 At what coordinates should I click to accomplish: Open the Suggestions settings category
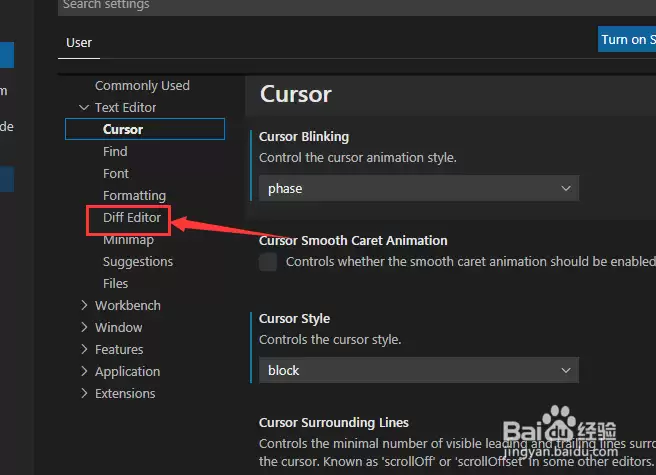[138, 262]
